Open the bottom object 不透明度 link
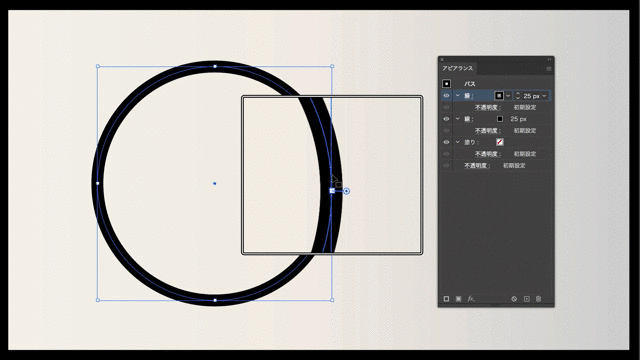Screen dimensions: 640x360 [477, 166]
